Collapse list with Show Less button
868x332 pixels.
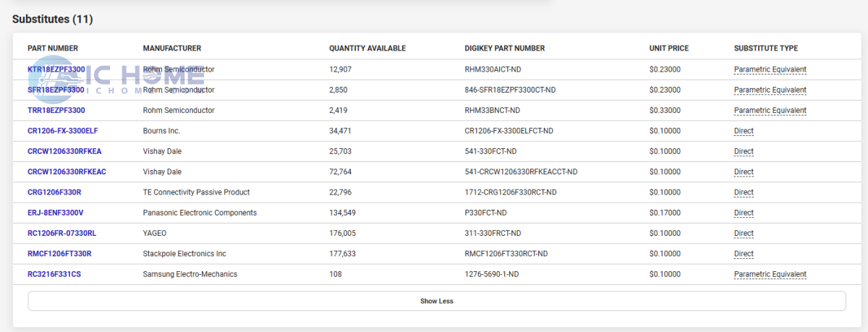pyautogui.click(x=436, y=301)
